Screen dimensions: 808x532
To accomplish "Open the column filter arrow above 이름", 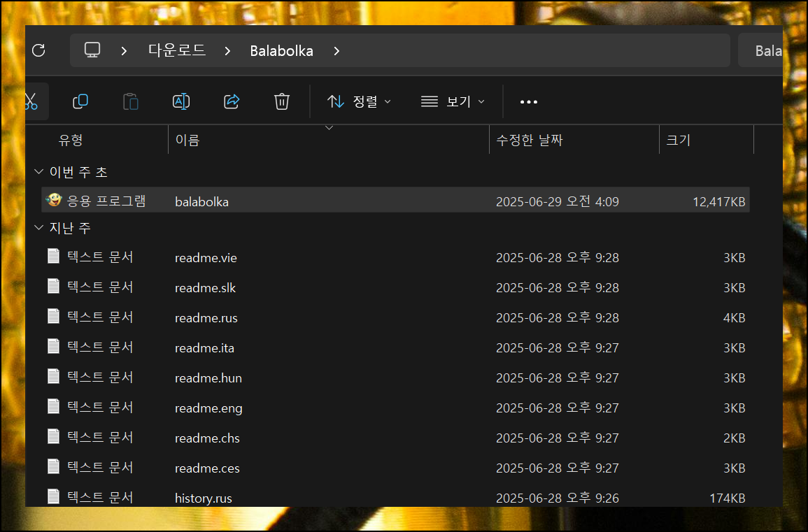I will click(329, 128).
